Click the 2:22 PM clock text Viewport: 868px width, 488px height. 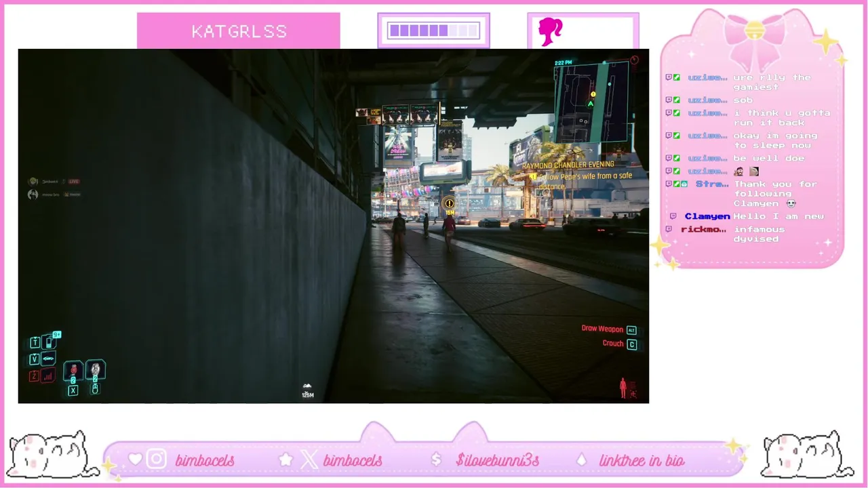pos(563,62)
